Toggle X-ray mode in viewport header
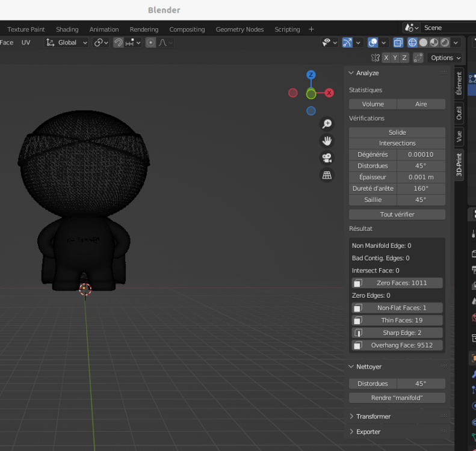The width and height of the screenshot is (476, 451). point(398,43)
